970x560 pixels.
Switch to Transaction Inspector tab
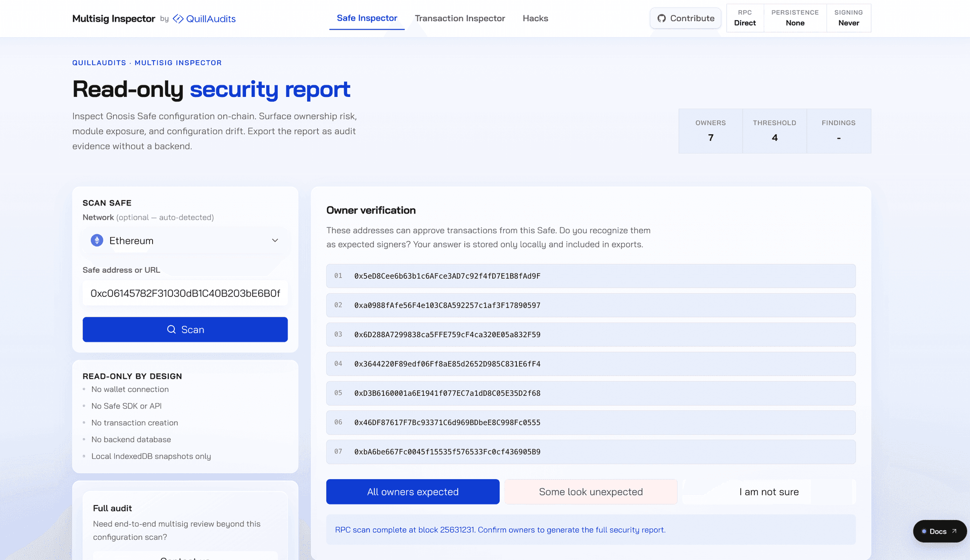460,18
